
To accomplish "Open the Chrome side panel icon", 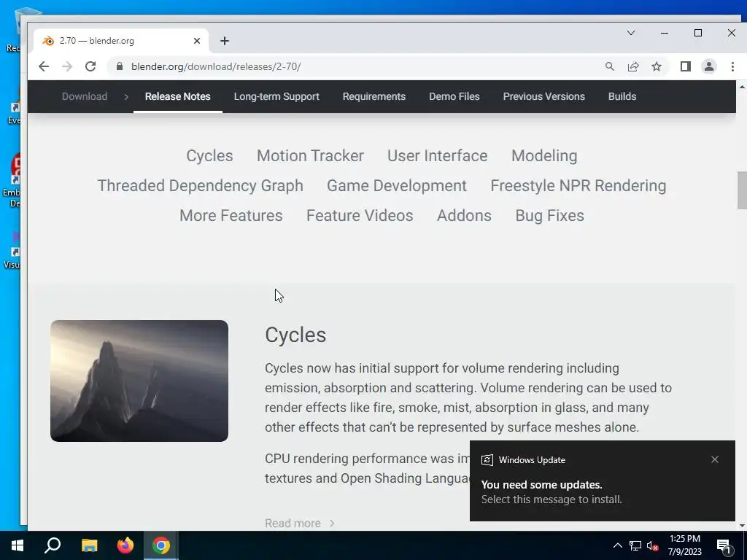I will point(686,66).
